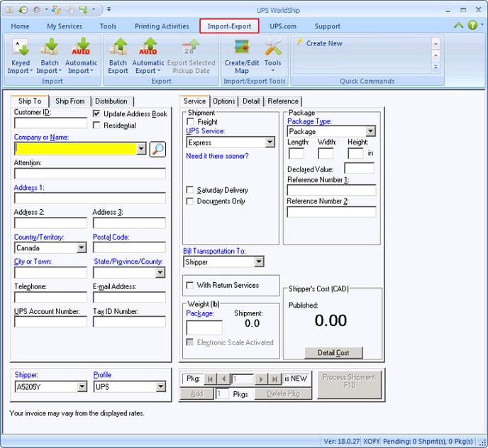Switch to the Printing Activities tab
The height and width of the screenshot is (448, 488).
point(162,26)
